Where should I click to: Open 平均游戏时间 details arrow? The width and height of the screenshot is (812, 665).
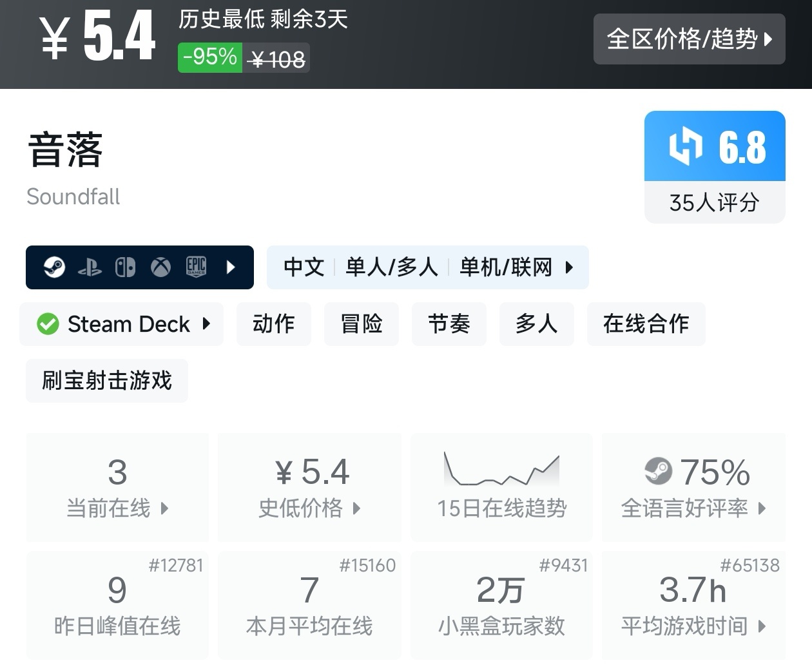tap(762, 626)
